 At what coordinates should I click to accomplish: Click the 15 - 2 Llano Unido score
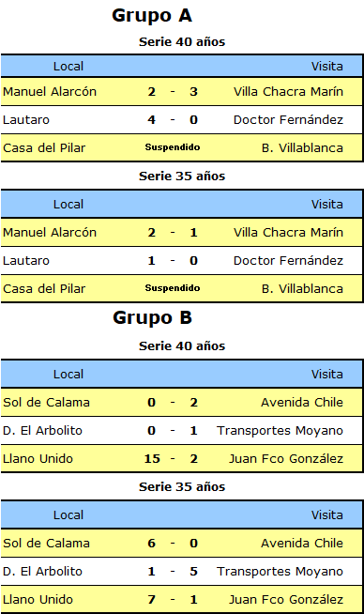point(171,459)
